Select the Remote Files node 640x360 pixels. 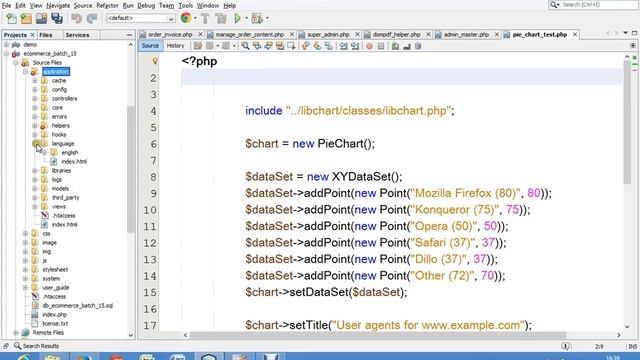(x=48, y=332)
